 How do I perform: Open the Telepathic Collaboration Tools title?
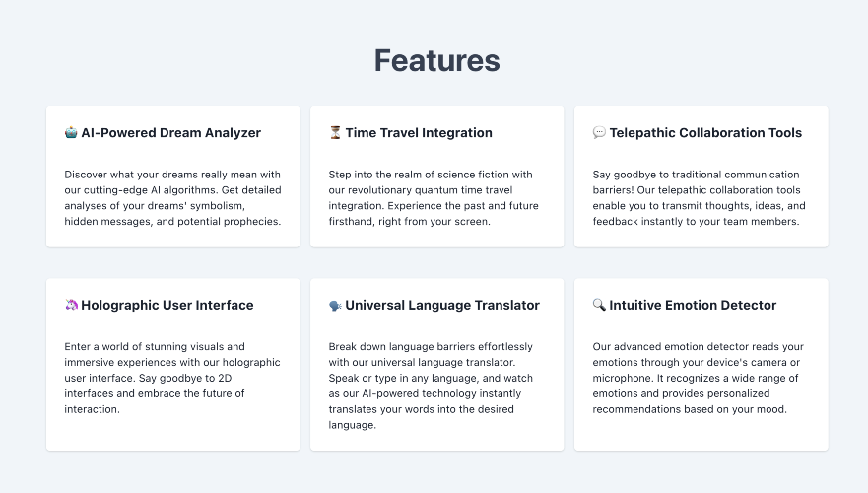[705, 133]
